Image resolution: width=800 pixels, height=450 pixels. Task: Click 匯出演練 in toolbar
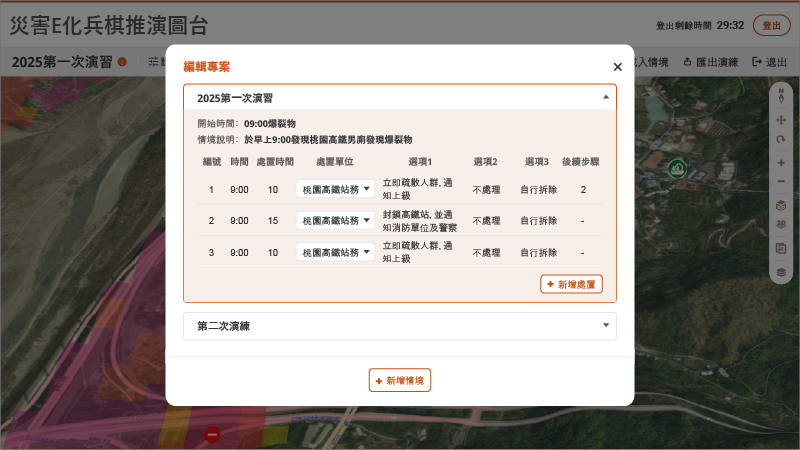coord(711,62)
